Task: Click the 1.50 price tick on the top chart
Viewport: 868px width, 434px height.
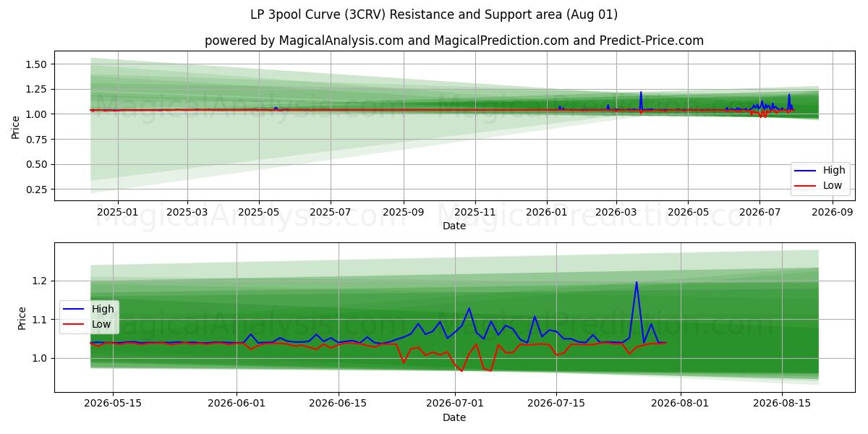Action: [x=38, y=64]
